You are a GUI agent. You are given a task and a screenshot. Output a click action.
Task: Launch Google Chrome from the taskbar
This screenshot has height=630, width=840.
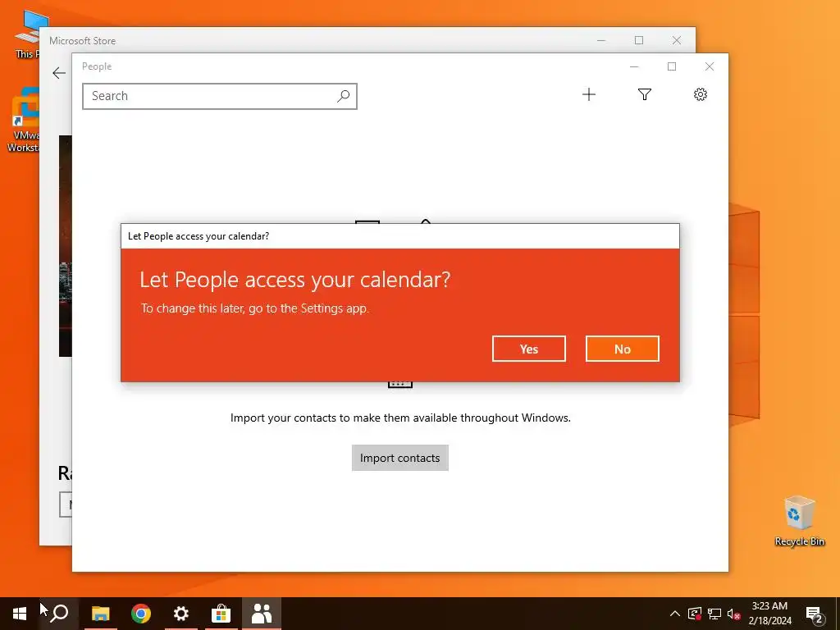tap(141, 614)
